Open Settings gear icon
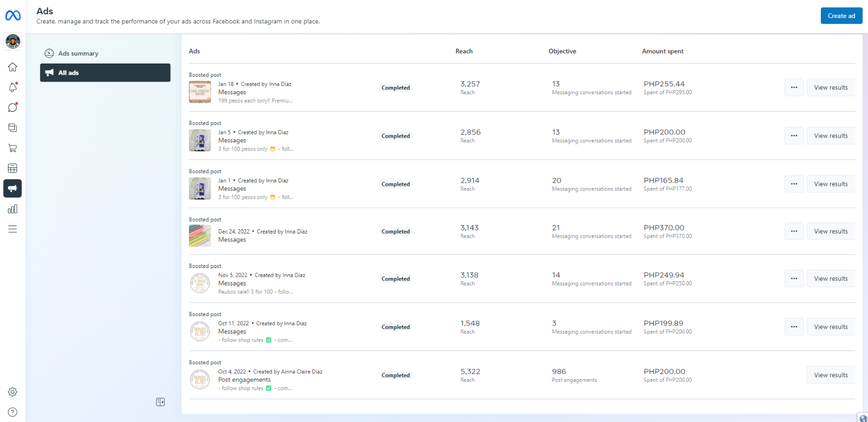 (x=13, y=392)
